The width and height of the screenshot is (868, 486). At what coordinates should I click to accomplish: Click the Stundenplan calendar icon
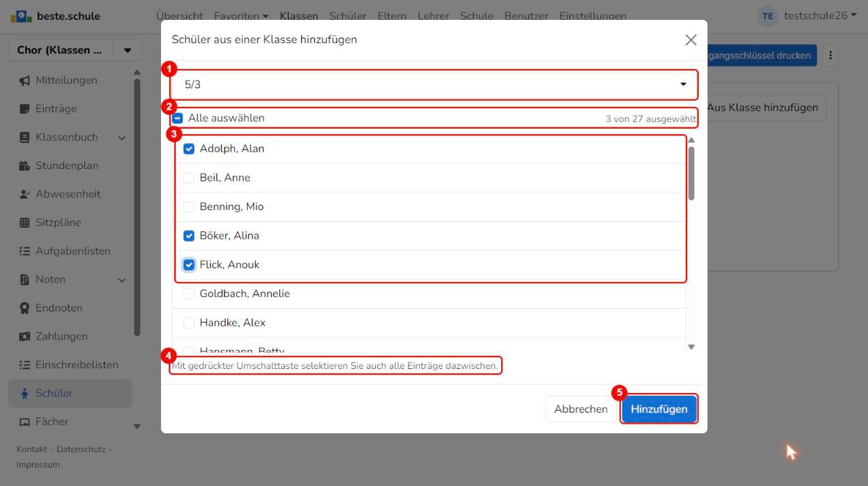(x=25, y=166)
